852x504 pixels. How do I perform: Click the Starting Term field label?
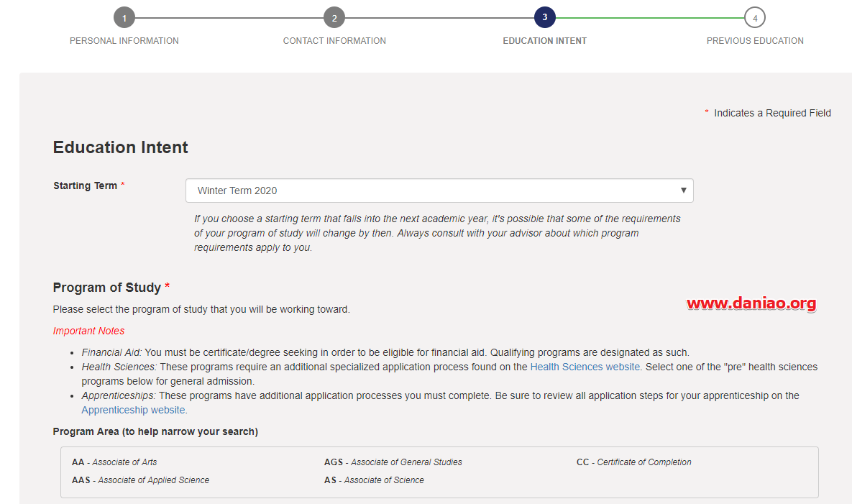[x=85, y=185]
